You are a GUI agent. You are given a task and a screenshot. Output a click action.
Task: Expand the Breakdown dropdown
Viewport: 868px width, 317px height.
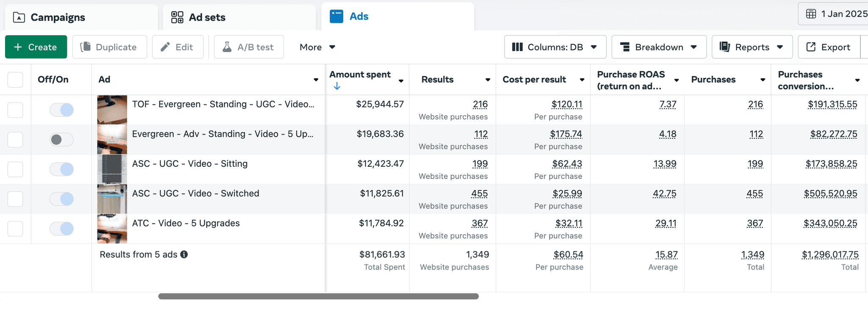pyautogui.click(x=659, y=47)
